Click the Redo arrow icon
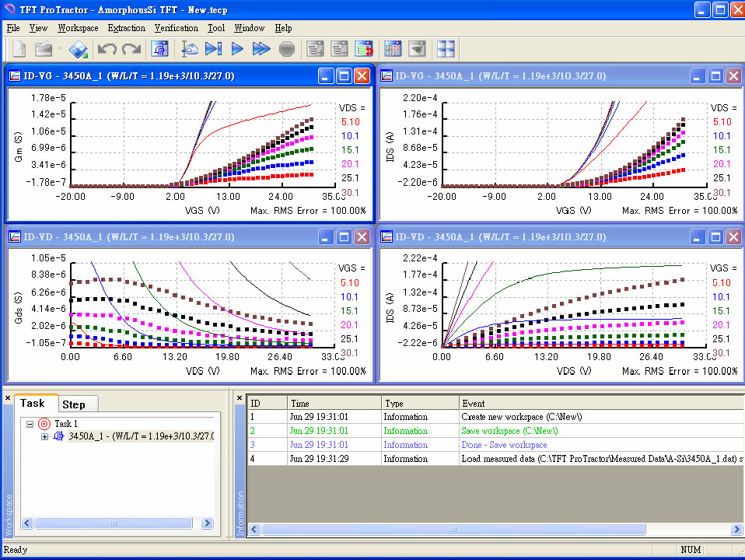This screenshot has height=560, width=745. point(131,49)
